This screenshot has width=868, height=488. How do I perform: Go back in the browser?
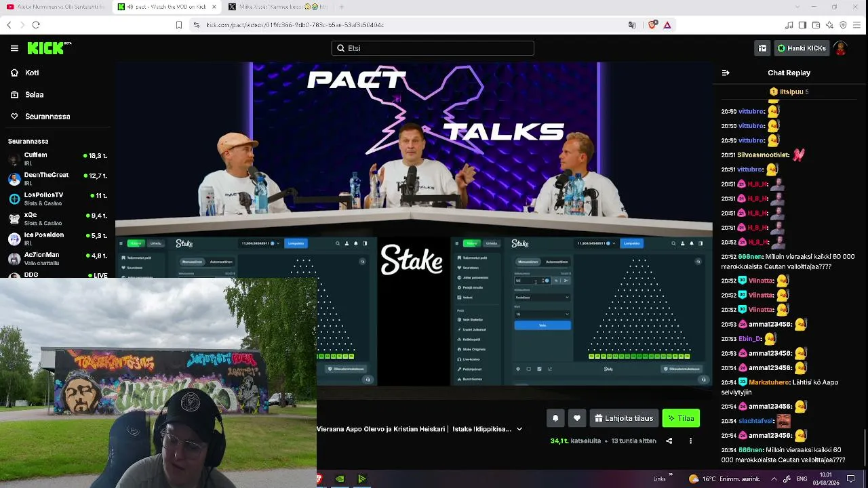(x=9, y=25)
